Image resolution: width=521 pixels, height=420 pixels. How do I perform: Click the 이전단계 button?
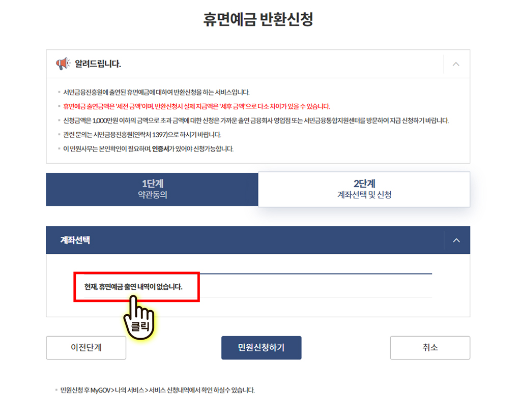coord(86,348)
